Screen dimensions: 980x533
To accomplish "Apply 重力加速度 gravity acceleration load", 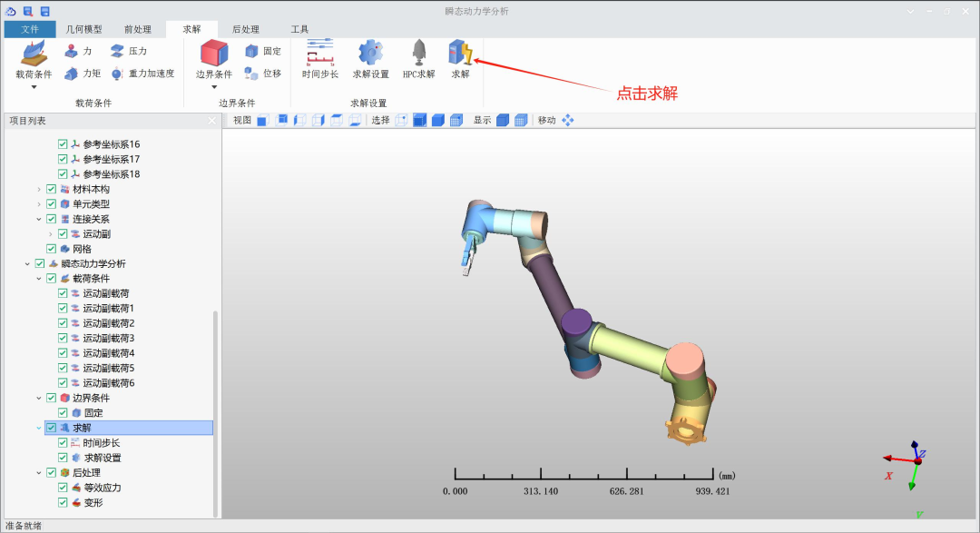I will pyautogui.click(x=142, y=74).
